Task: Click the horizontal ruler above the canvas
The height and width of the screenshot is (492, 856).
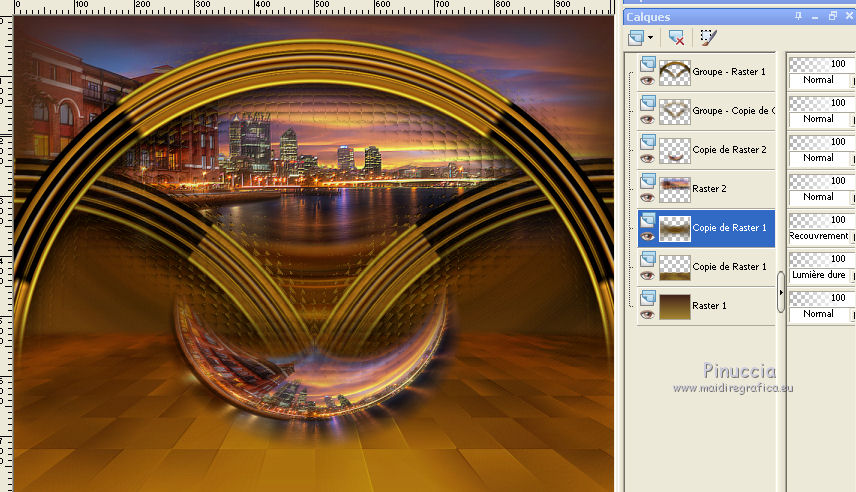Action: coord(314,7)
